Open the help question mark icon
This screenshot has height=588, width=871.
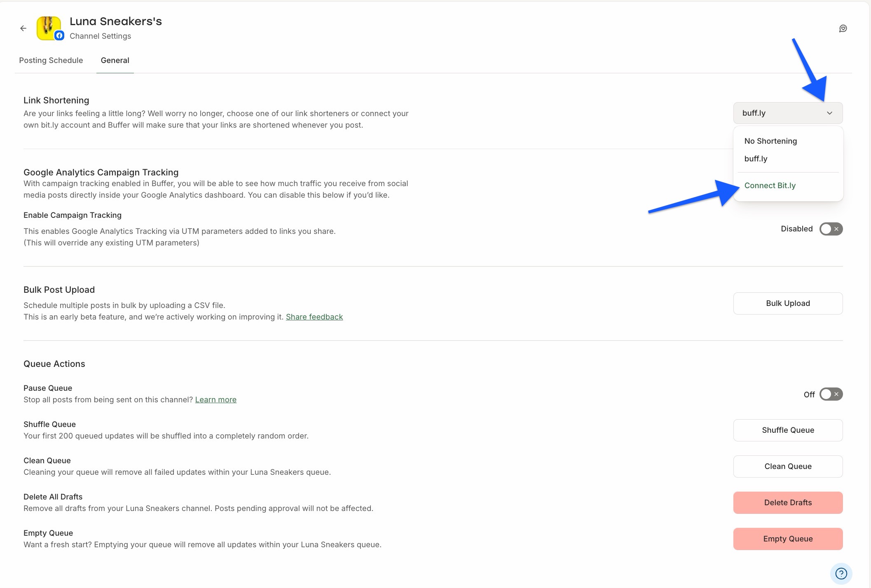point(841,573)
